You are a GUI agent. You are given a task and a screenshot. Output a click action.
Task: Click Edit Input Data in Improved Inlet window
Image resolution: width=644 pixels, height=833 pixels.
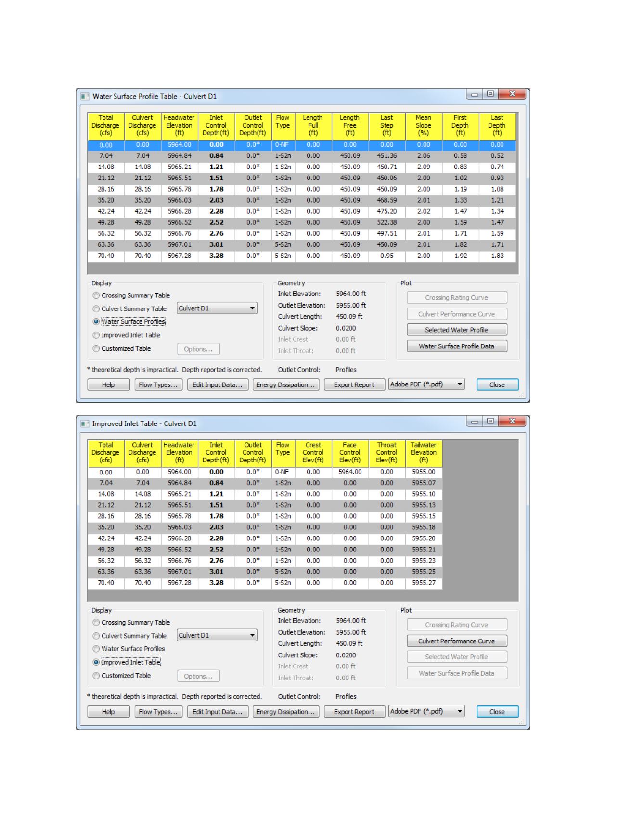218,712
